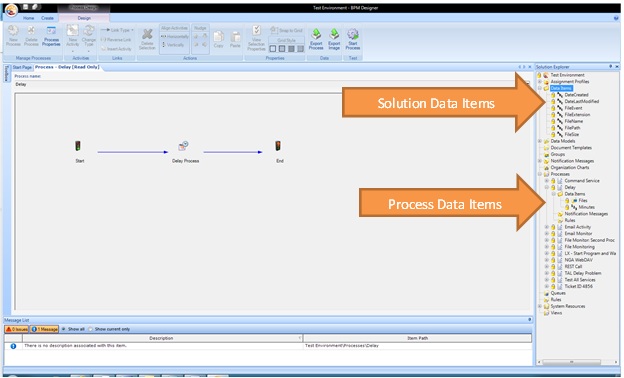Viewport: 624px width, 378px height.
Task: Click Align Vertically in Align Activities
Action: [x=173, y=45]
